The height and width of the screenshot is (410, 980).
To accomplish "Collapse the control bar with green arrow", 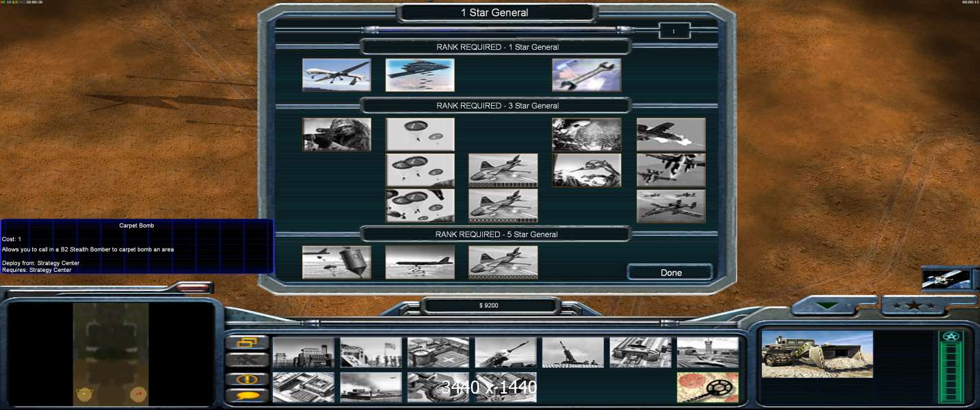I will pyautogui.click(x=828, y=306).
